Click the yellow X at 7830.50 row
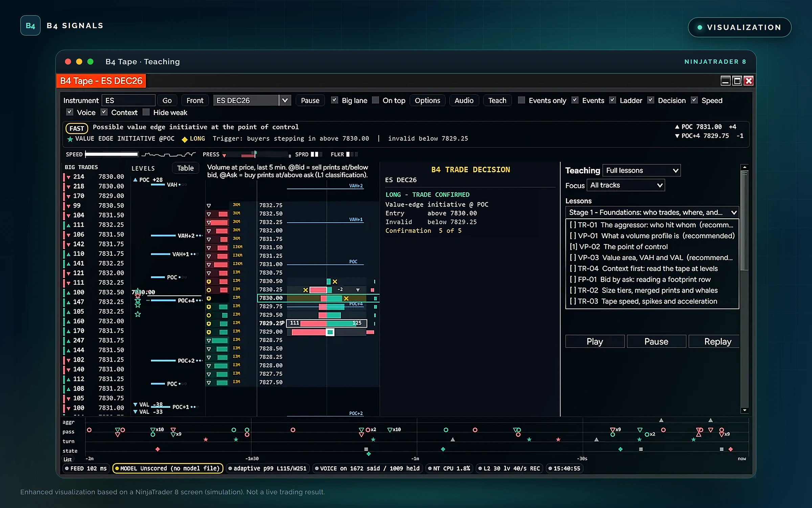812x508 pixels. click(x=335, y=281)
